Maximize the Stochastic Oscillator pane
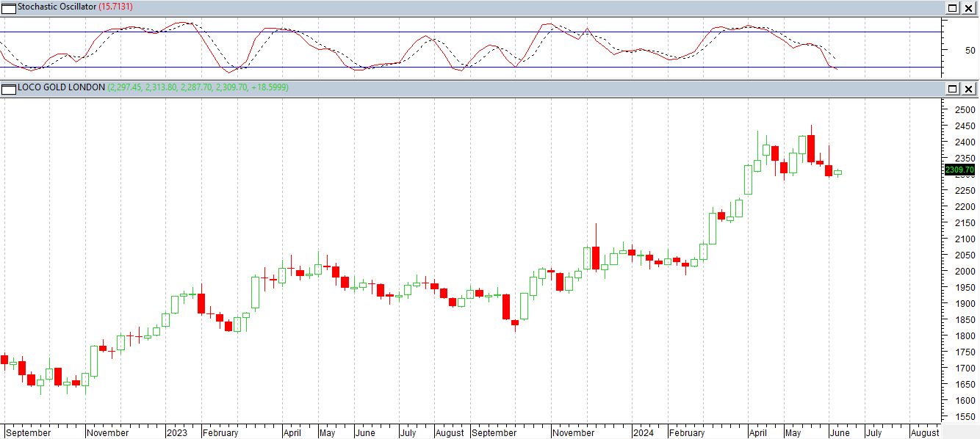Viewport: 980px width, 439px height. point(953,8)
